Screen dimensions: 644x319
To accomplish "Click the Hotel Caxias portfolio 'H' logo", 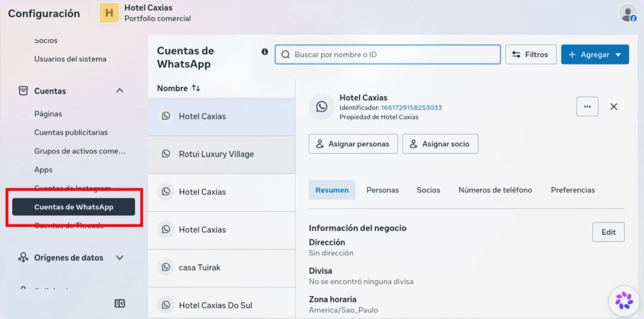I will (109, 13).
